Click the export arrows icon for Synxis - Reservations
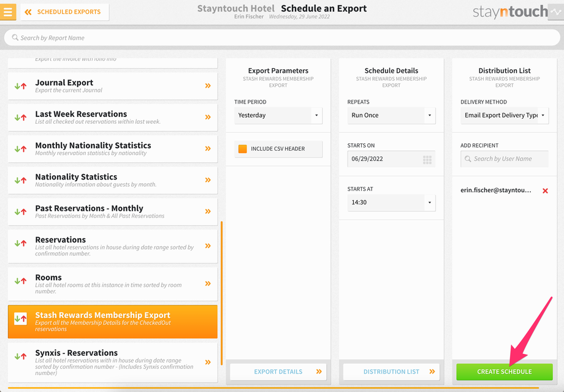This screenshot has height=392, width=564. pos(20,356)
